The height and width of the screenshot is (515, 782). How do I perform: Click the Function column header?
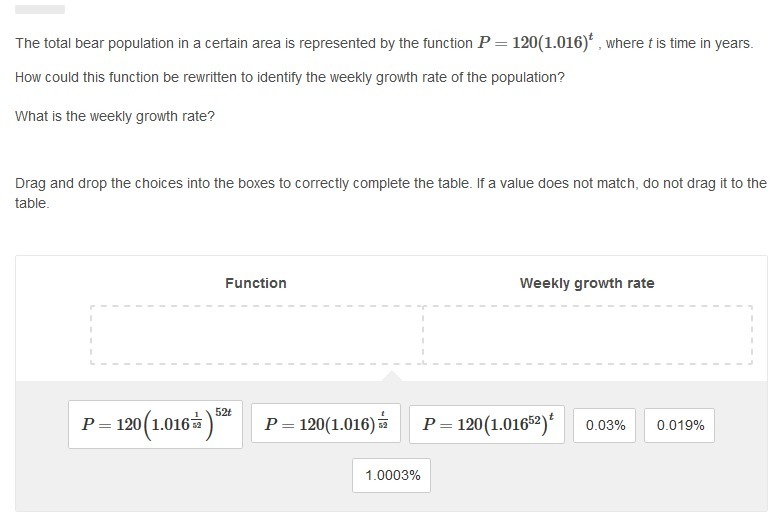pos(255,283)
